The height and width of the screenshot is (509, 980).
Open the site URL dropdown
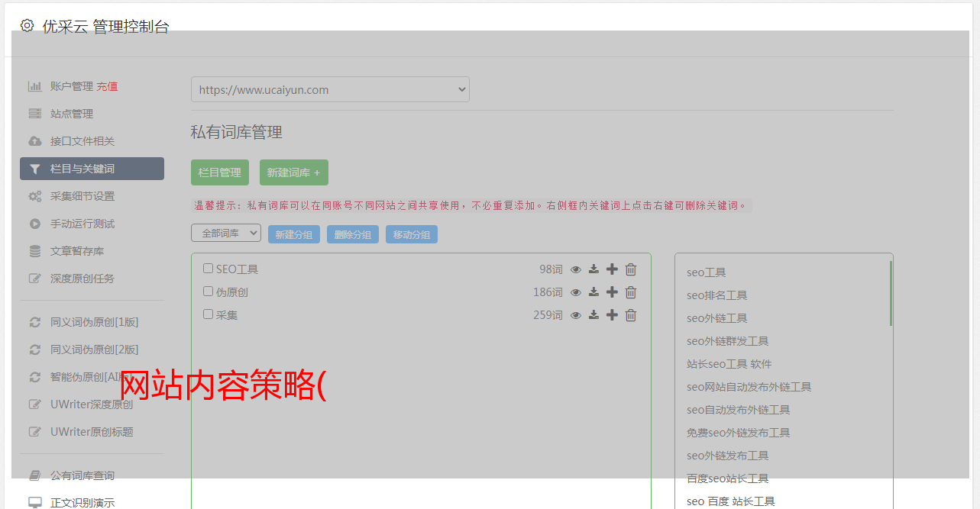[330, 89]
